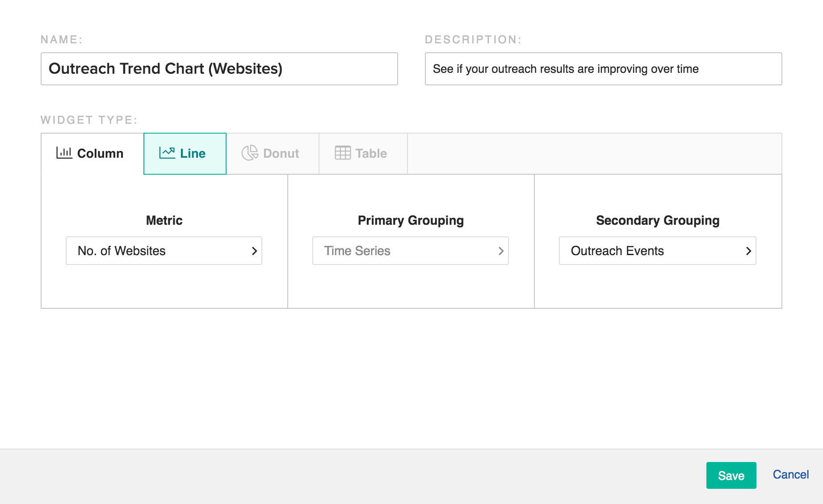Viewport: 823px width, 504px height.
Task: Click the Cancel link
Action: 790,475
